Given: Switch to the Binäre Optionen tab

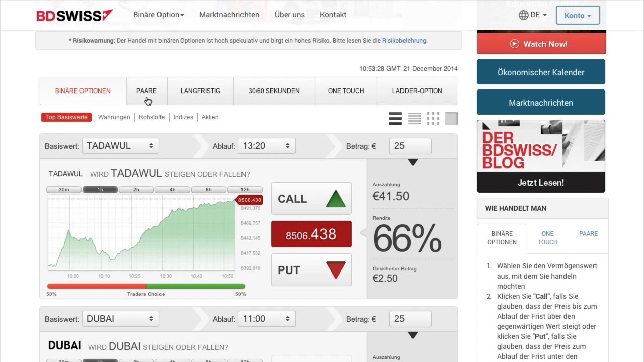Looking at the screenshot, I should coord(83,91).
